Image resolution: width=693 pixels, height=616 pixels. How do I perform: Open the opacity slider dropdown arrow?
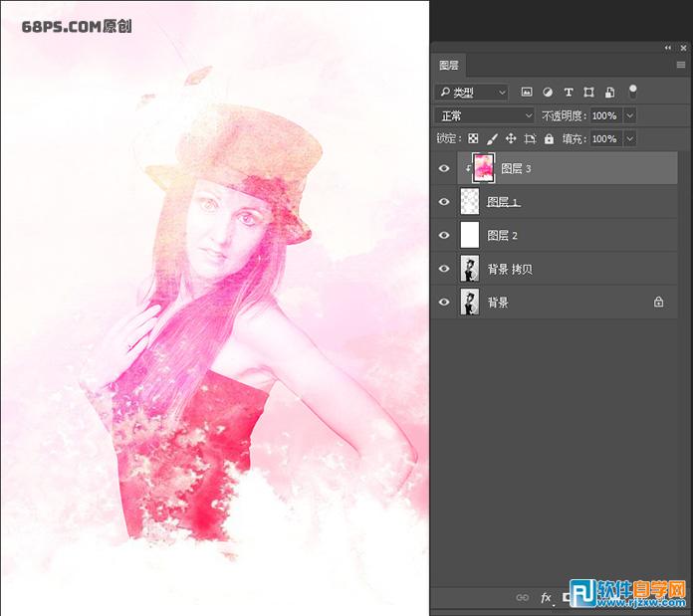coord(629,115)
